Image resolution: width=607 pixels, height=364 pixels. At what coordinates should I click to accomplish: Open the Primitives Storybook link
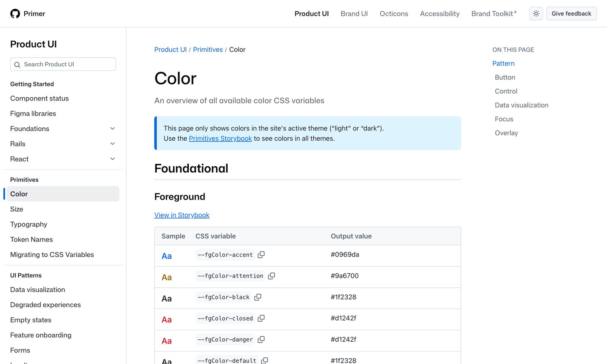(x=220, y=138)
